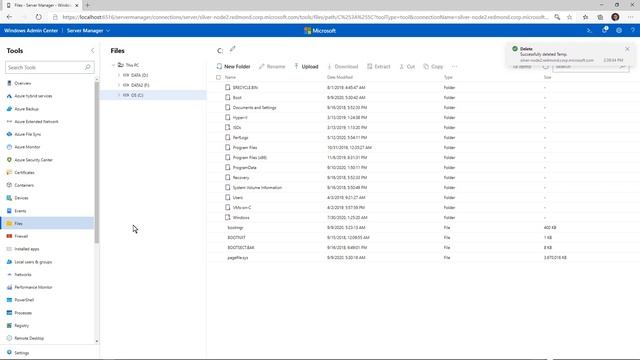Select the Files tool in sidebar
This screenshot has height=360, width=640.
click(x=48, y=224)
